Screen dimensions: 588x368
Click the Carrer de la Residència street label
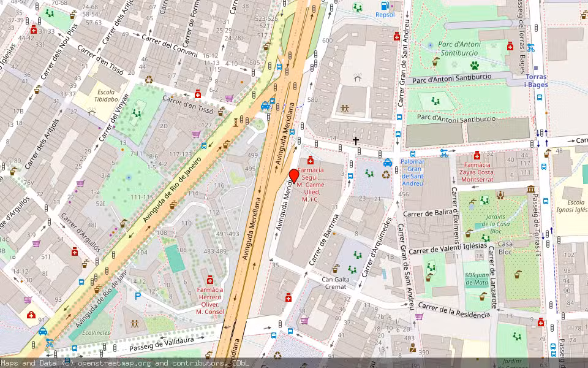point(454,310)
